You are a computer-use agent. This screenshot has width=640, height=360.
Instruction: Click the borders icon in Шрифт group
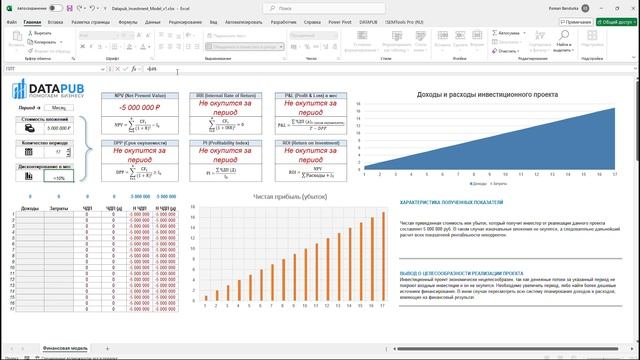tap(115, 47)
